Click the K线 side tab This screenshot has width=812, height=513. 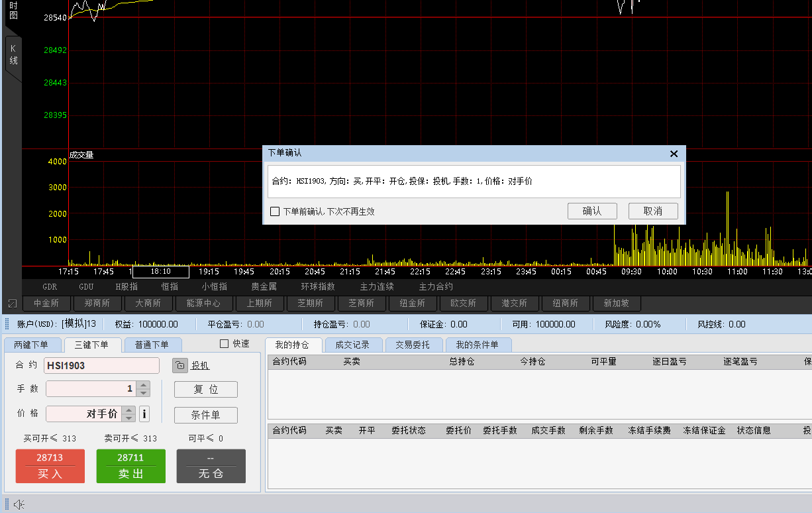click(13, 56)
